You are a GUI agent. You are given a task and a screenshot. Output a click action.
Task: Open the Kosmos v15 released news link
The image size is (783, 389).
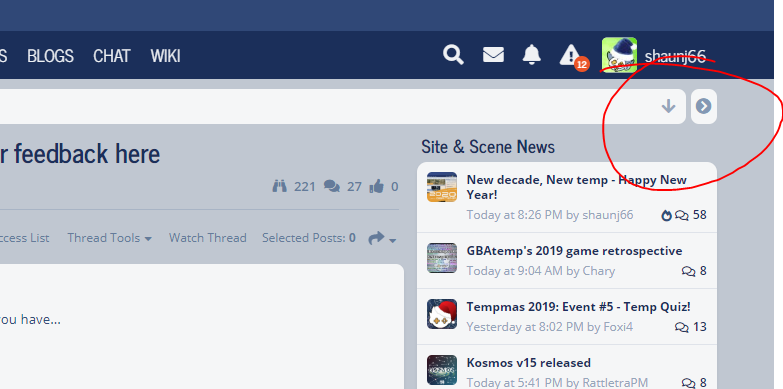click(528, 363)
